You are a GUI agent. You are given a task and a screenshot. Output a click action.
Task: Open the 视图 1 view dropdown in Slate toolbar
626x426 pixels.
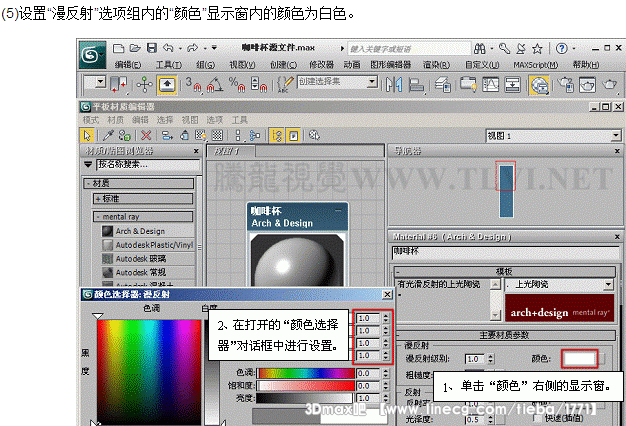(616, 136)
